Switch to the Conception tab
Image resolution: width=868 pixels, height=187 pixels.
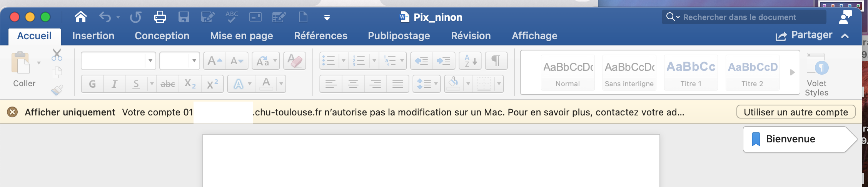162,36
